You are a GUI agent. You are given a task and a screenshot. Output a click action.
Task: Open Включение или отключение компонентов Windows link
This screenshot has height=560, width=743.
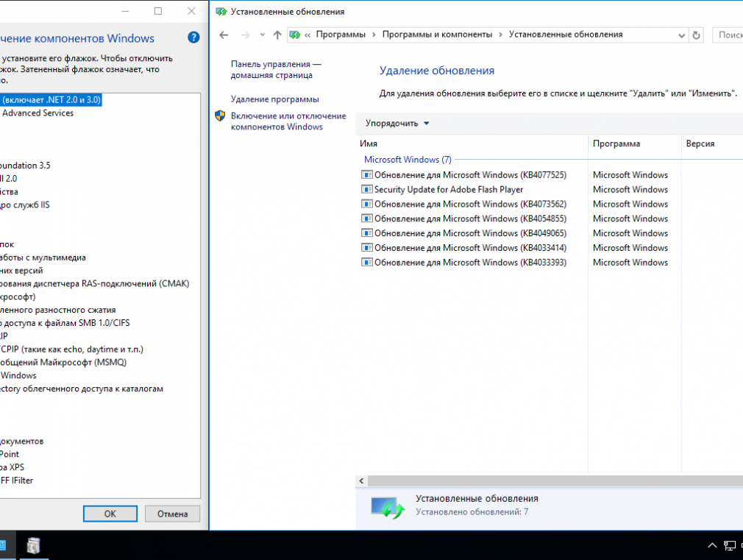click(288, 121)
